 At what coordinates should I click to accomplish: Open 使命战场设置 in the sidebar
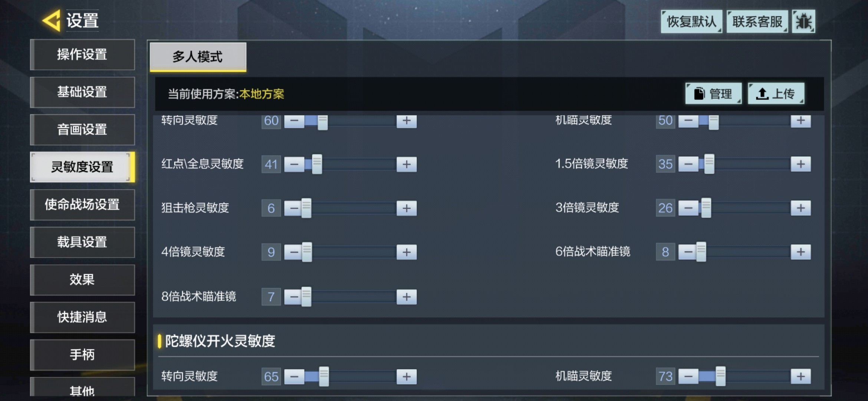click(x=82, y=205)
